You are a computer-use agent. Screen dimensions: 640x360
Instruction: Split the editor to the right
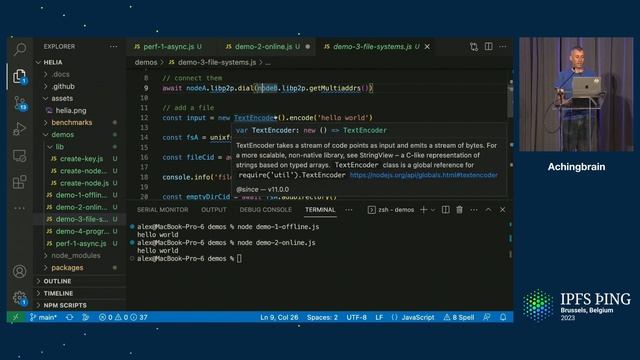(x=489, y=47)
